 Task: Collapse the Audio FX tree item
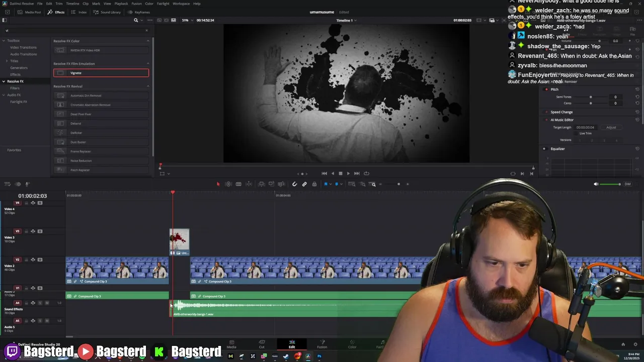[4, 95]
